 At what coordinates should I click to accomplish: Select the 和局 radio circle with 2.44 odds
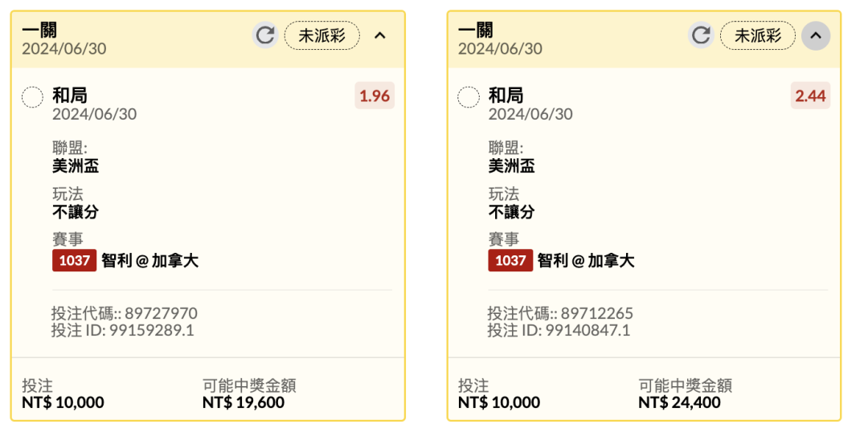point(469,98)
